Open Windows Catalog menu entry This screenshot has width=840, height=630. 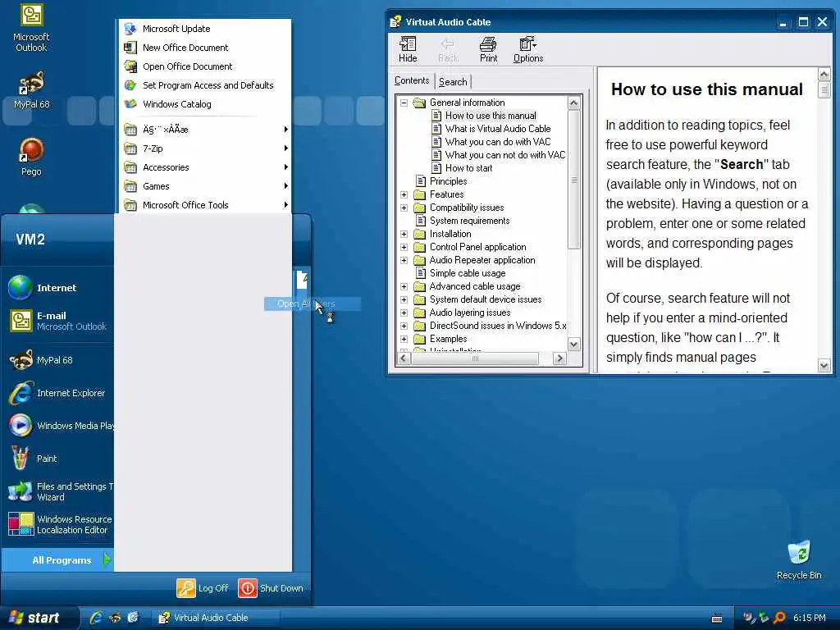tap(204, 104)
